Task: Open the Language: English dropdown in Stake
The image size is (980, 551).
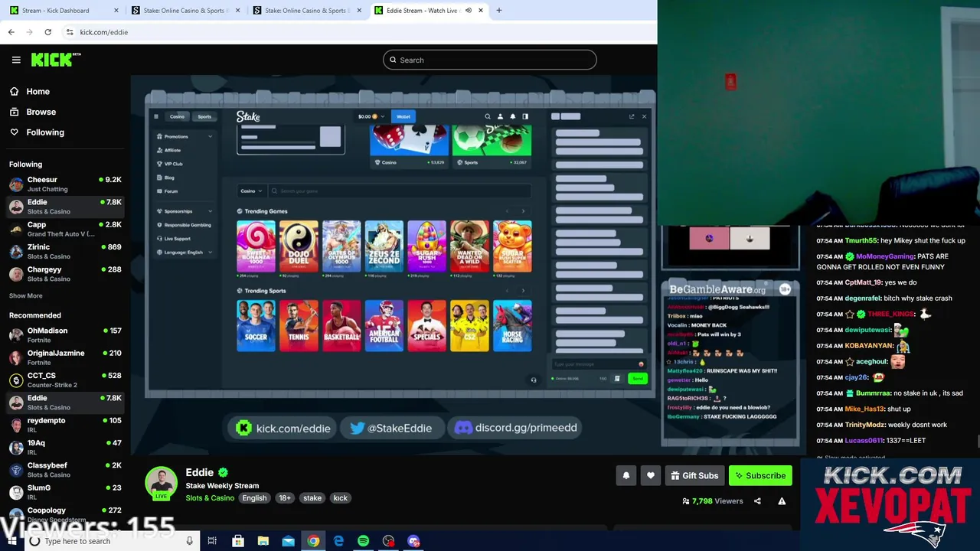Action: [184, 253]
